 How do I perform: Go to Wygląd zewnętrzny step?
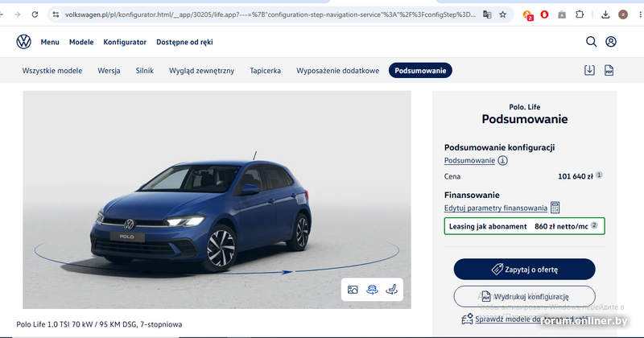click(x=202, y=71)
